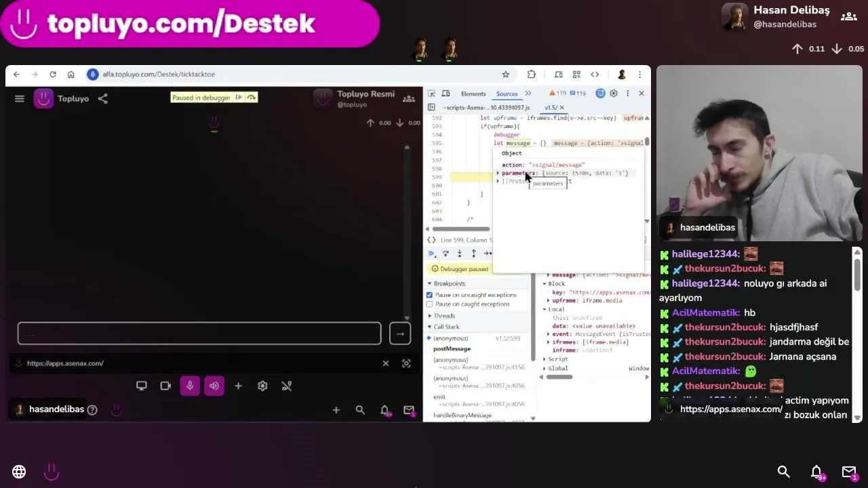868x488 pixels.
Task: Toggle fullscreen for the apps.asenax.com app
Action: [406, 363]
